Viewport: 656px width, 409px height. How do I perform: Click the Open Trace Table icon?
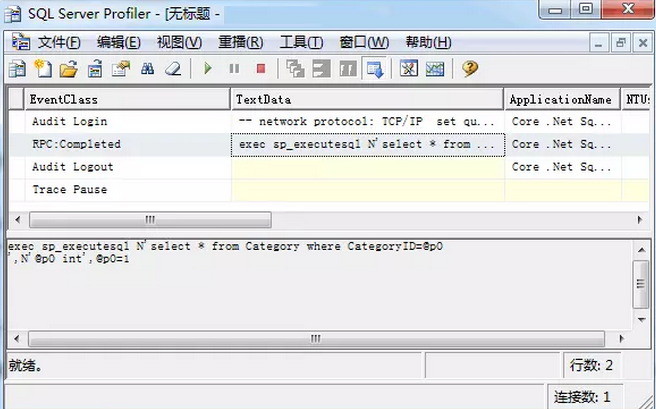click(95, 69)
